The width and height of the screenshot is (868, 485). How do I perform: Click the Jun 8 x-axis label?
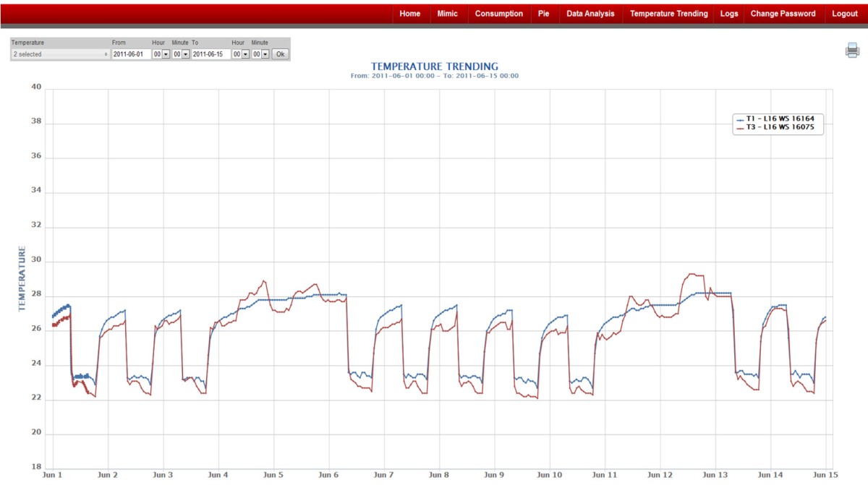pos(439,476)
